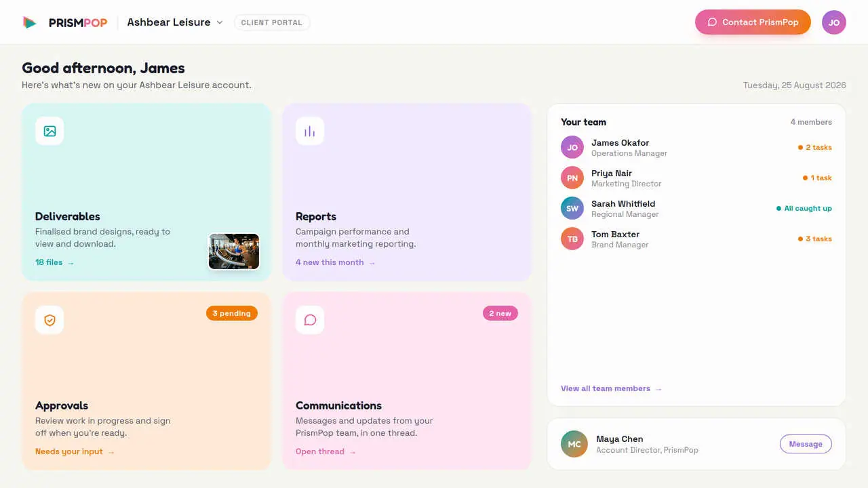This screenshot has width=868, height=488.
Task: Open the JO user avatar in header
Action: (834, 22)
